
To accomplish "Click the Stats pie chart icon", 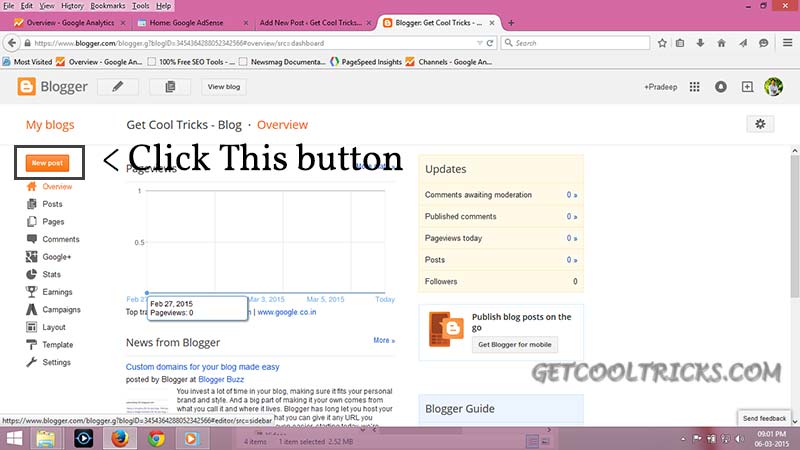I will coord(32,274).
